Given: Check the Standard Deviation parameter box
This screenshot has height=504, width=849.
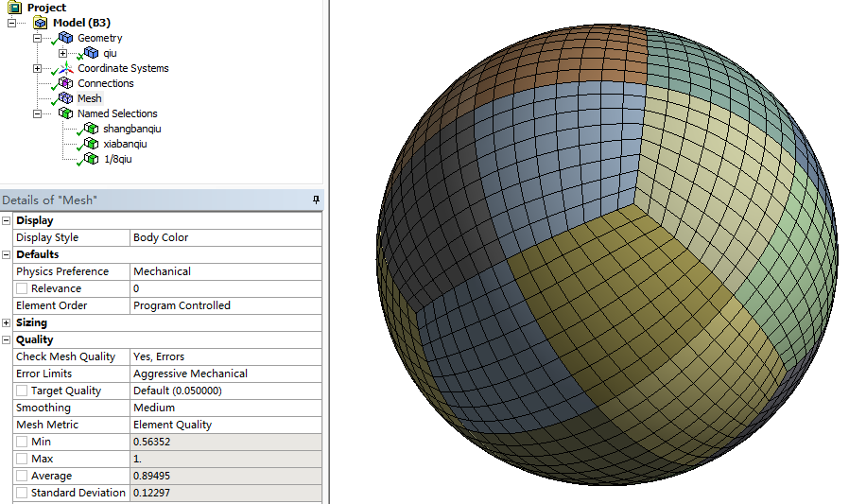Looking at the screenshot, I should [x=22, y=493].
